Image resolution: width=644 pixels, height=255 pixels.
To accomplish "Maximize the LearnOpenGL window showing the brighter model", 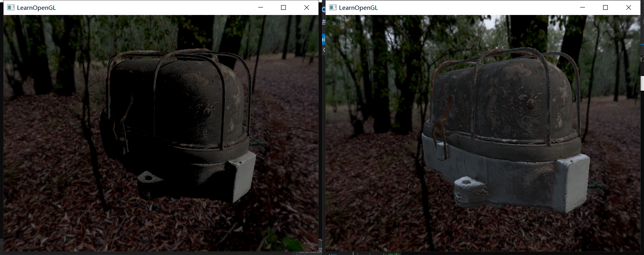I will click(605, 7).
